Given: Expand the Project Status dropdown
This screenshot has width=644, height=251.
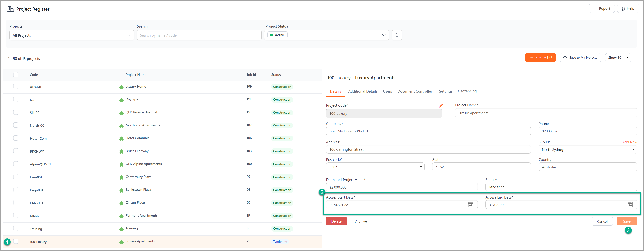Looking at the screenshot, I should [326, 35].
